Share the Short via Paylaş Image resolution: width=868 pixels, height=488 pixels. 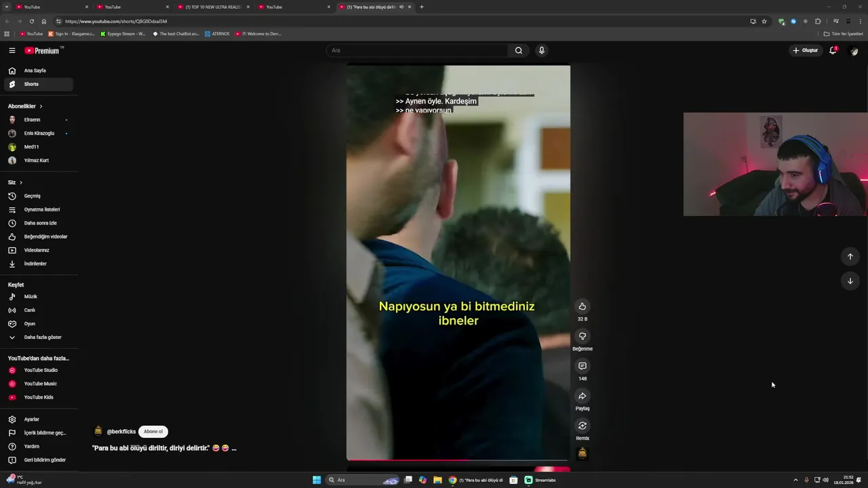[x=582, y=396]
